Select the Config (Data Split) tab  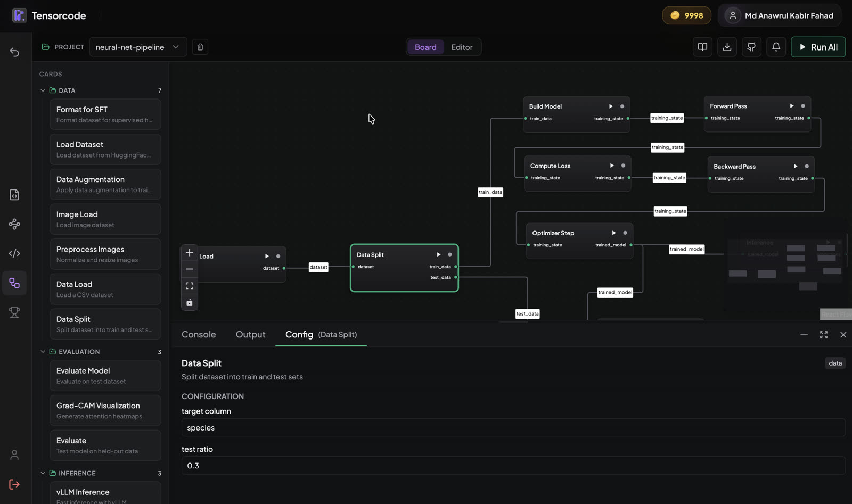tap(321, 334)
